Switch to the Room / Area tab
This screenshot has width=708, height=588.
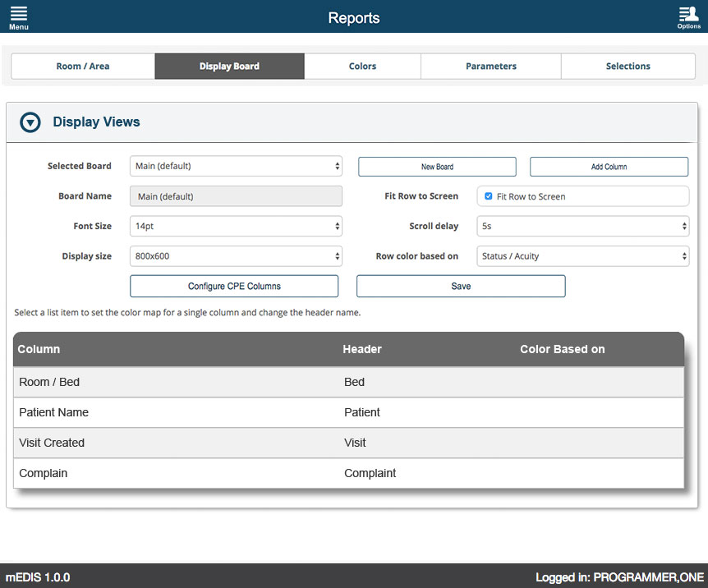83,66
